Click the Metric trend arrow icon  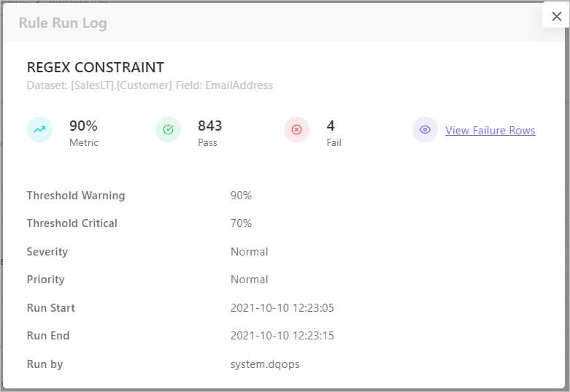click(39, 130)
